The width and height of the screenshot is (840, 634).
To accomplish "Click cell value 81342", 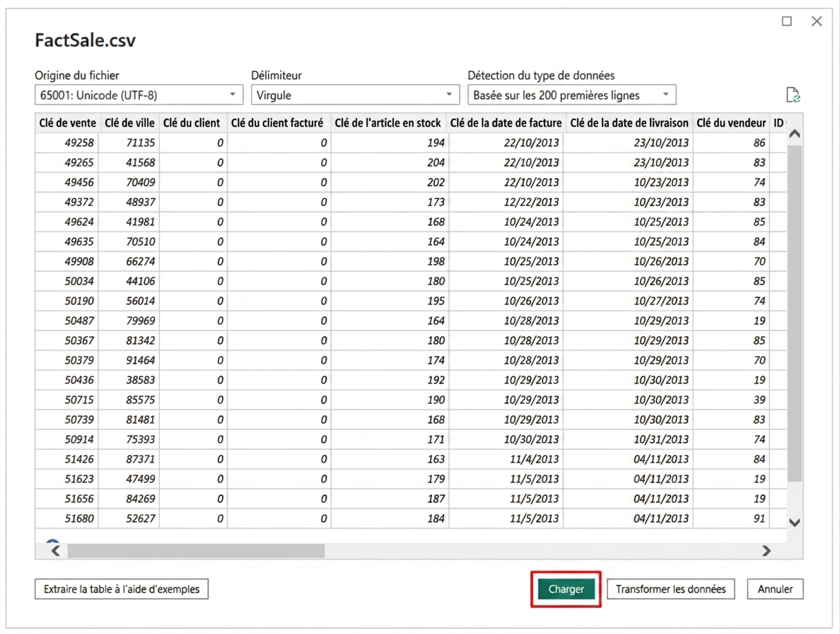I will point(141,341).
